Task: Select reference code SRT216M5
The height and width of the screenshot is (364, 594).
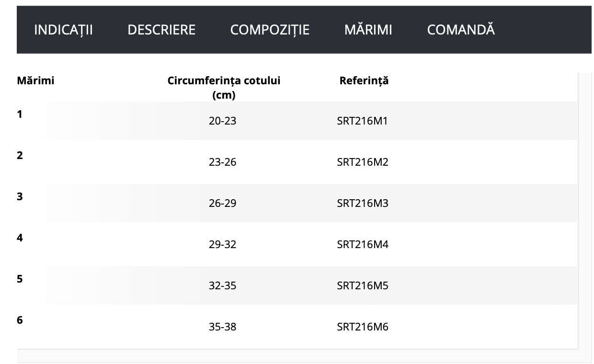Action: coord(362,286)
